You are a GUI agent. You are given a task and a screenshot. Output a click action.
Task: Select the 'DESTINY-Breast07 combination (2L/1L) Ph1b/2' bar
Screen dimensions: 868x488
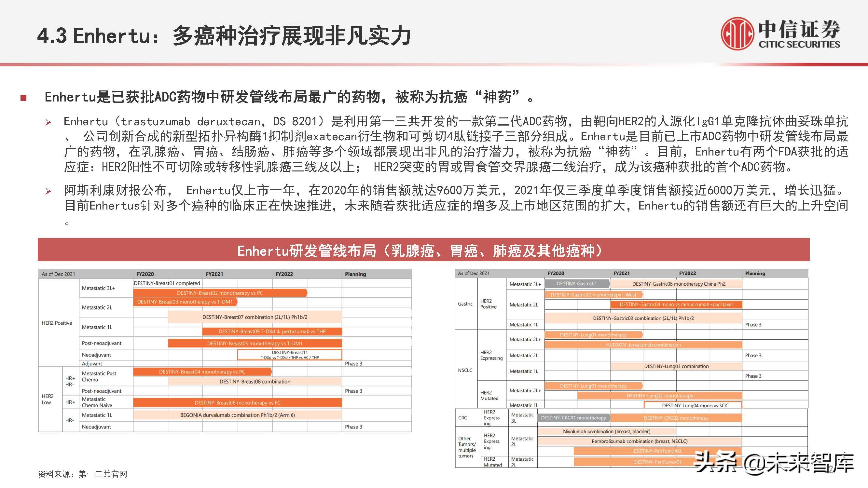click(x=255, y=317)
